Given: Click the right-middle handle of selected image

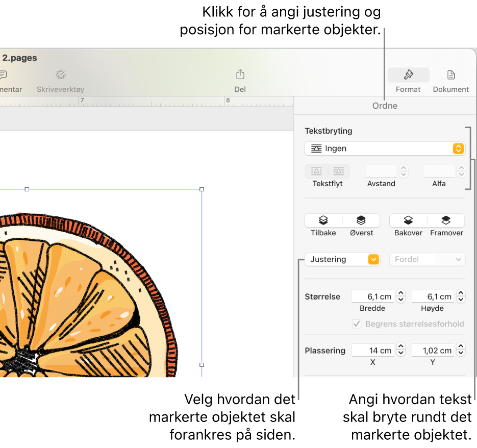Looking at the screenshot, I should (x=202, y=365).
